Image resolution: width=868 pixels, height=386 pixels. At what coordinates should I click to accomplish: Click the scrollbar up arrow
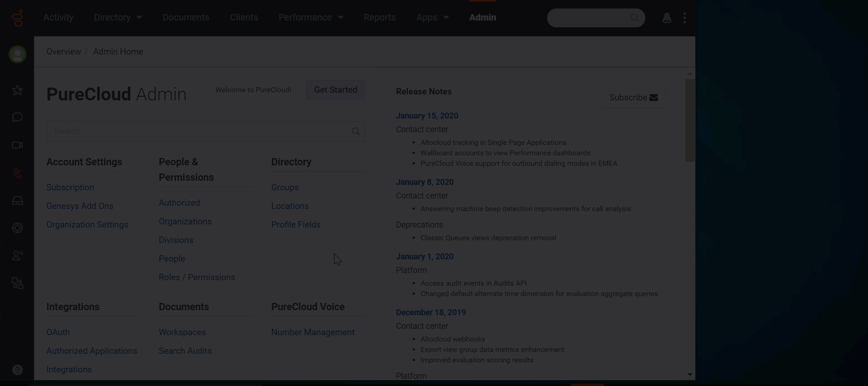tap(690, 74)
